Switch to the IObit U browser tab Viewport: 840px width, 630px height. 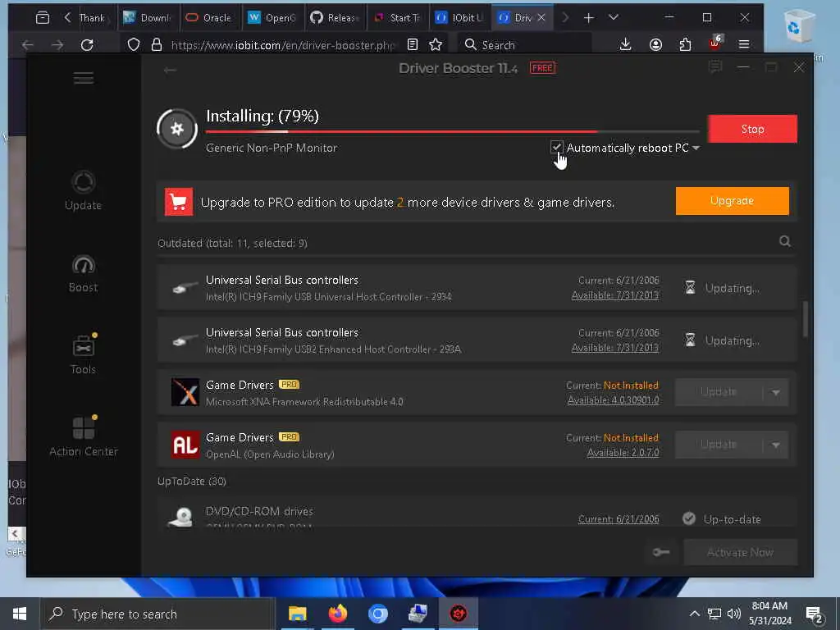[x=460, y=18]
